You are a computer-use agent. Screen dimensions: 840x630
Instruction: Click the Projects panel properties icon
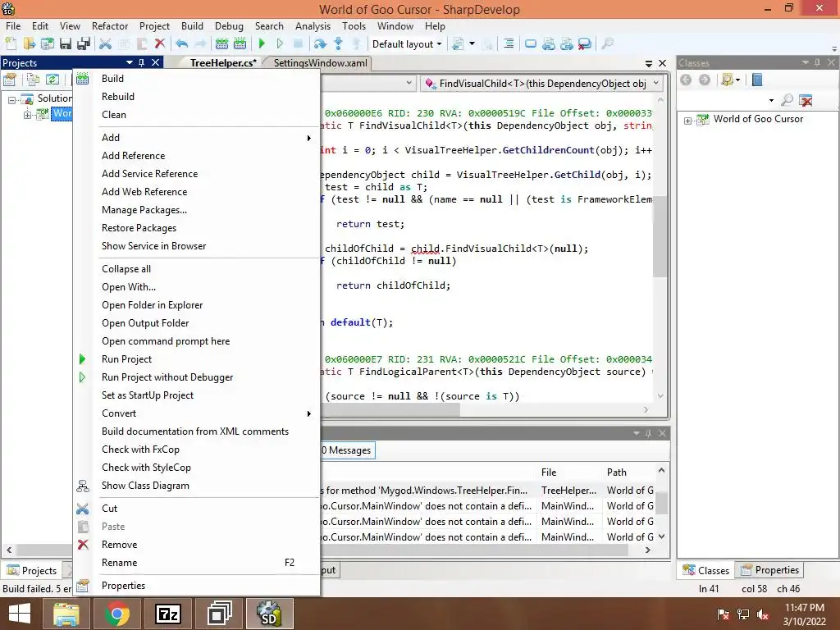point(10,80)
